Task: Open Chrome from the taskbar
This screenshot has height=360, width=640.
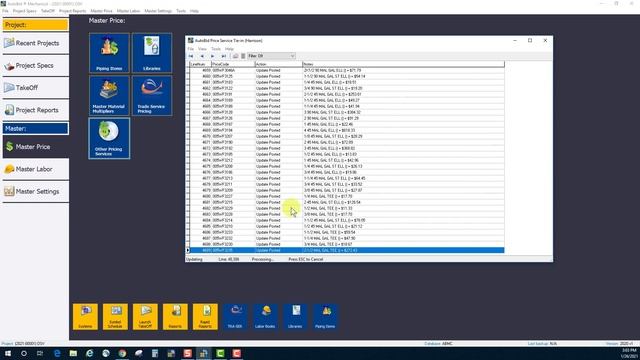Action: pos(122,353)
